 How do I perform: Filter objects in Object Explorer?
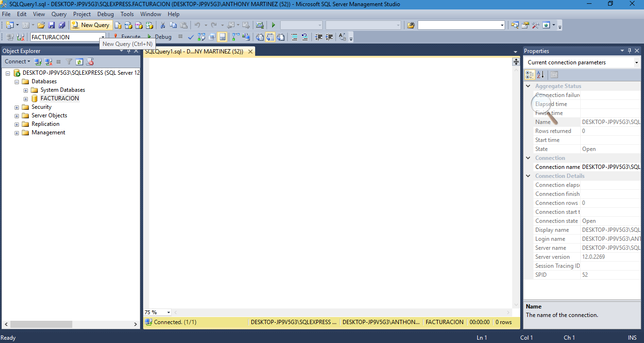(x=69, y=62)
